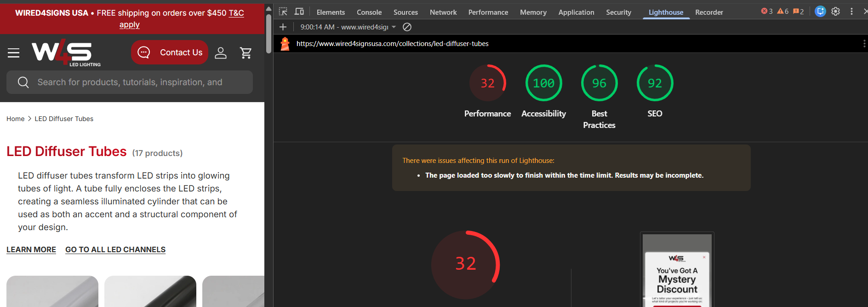This screenshot has width=868, height=307.
Task: Open DevTools settings gear icon
Action: tap(836, 12)
